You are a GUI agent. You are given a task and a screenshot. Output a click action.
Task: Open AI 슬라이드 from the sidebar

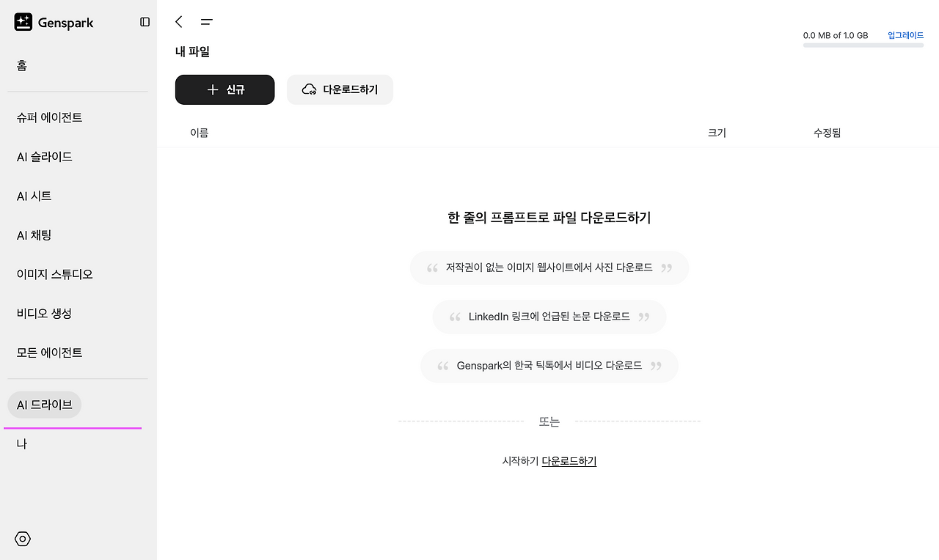[44, 156]
